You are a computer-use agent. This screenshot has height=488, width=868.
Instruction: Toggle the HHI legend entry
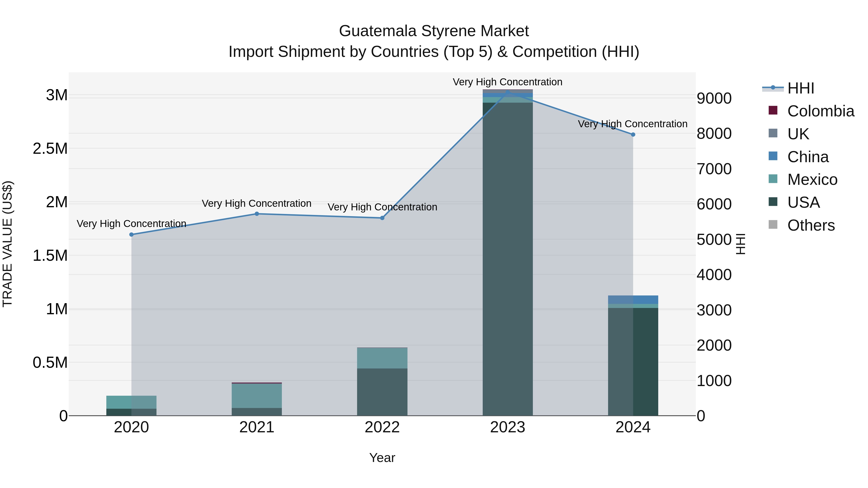coord(788,88)
